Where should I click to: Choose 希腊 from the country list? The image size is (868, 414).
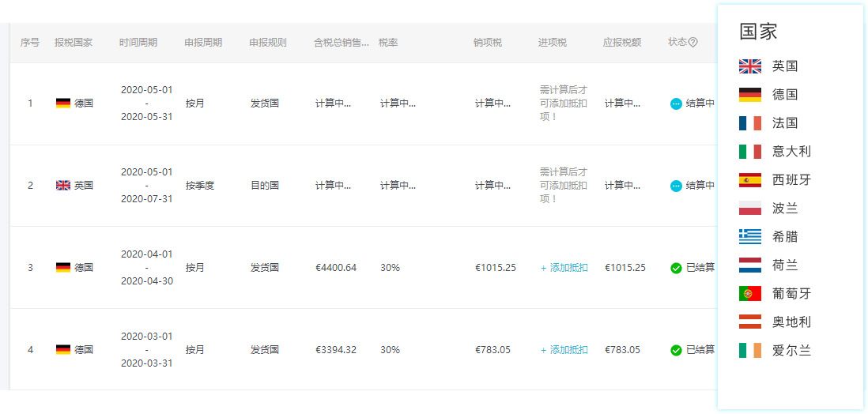click(785, 236)
